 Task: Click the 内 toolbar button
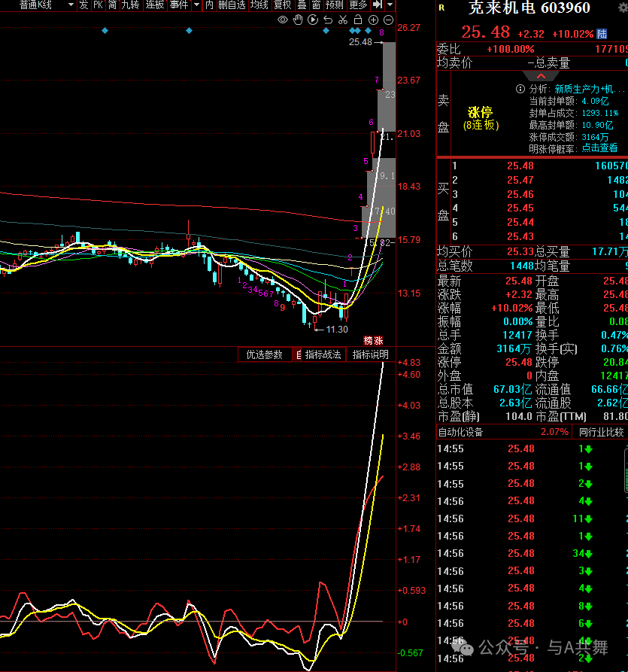pyautogui.click(x=210, y=5)
